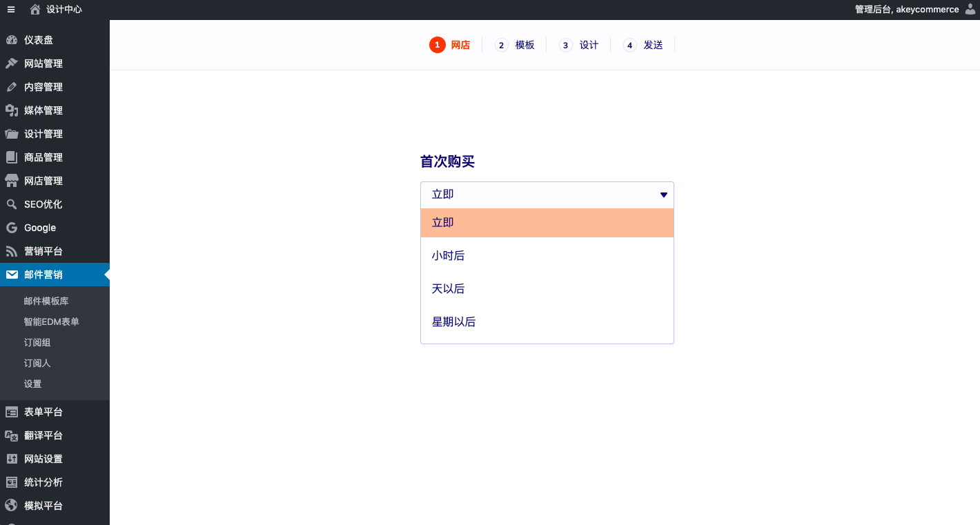Go to step 3 设计
Screen dimensions: 980x525
[579, 45]
